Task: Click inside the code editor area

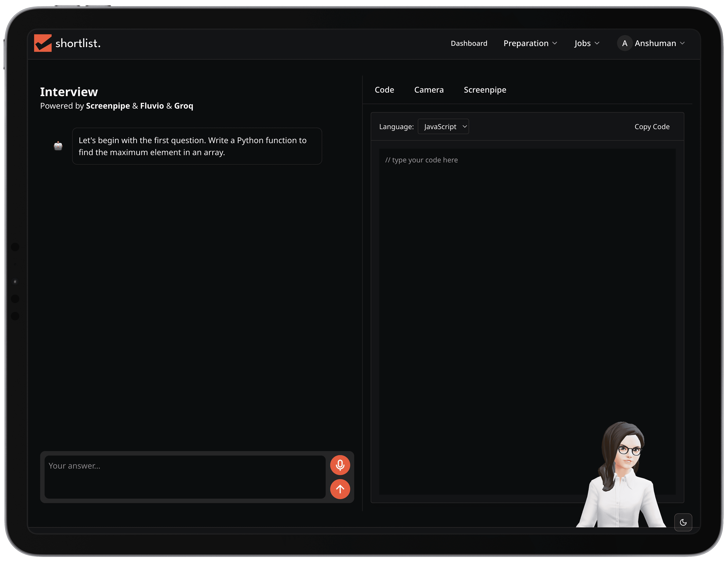Action: point(500,300)
